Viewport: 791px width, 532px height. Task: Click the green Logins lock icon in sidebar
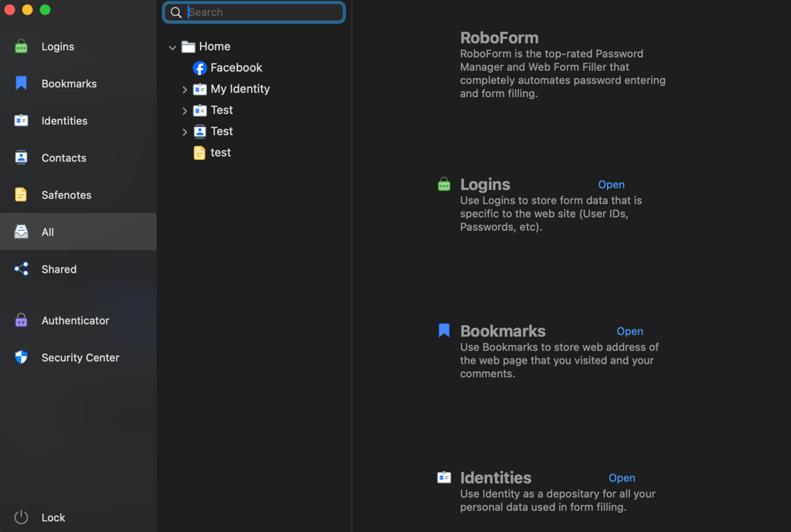click(x=21, y=46)
